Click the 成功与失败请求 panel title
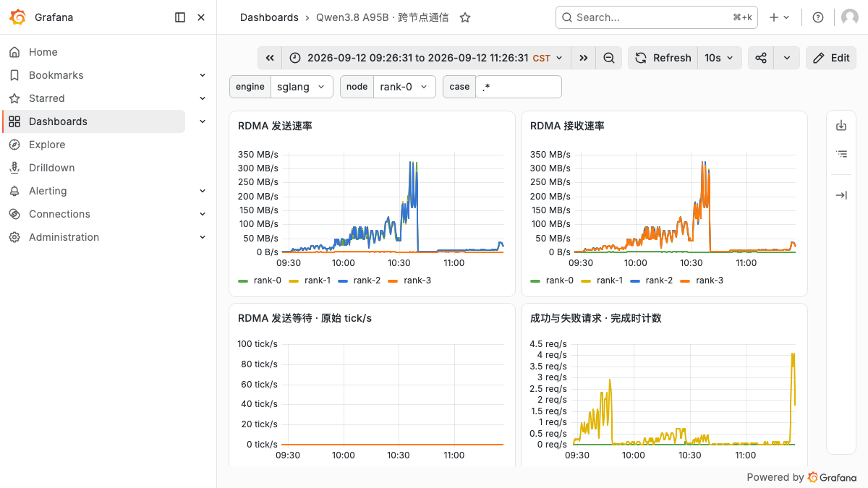 pos(595,318)
